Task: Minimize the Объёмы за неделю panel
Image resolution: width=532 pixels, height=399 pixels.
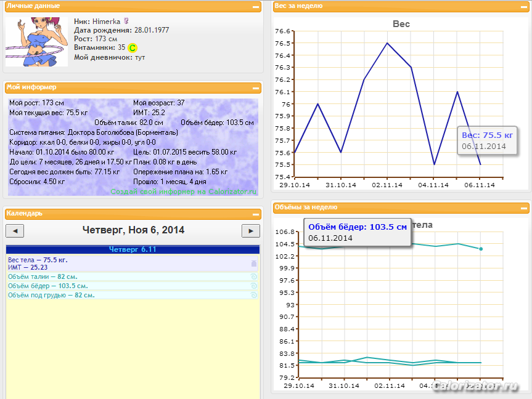Action: click(x=524, y=208)
